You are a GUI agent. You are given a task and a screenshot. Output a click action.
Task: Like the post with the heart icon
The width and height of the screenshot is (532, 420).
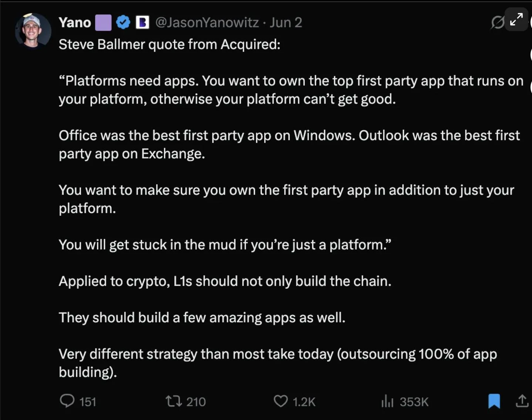coord(281,401)
